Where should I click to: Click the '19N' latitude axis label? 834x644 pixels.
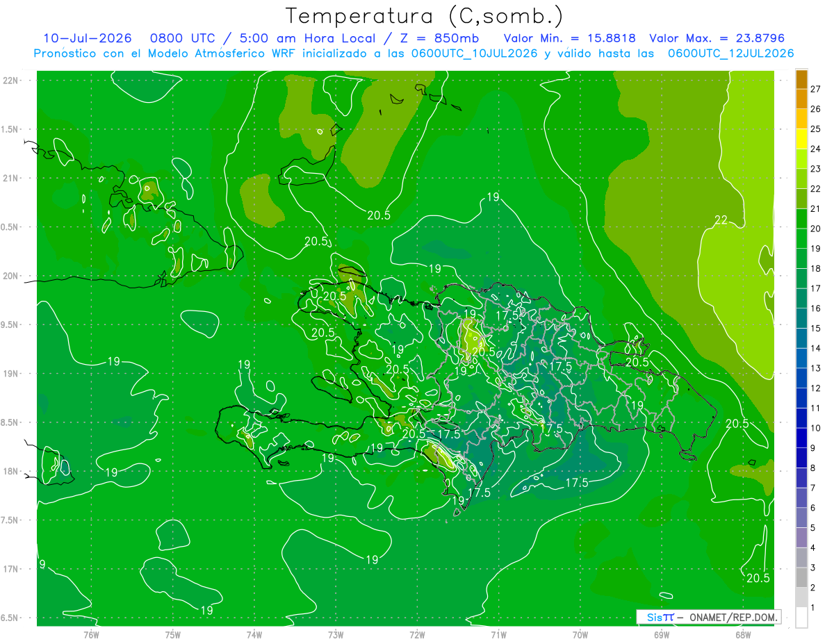pos(10,374)
